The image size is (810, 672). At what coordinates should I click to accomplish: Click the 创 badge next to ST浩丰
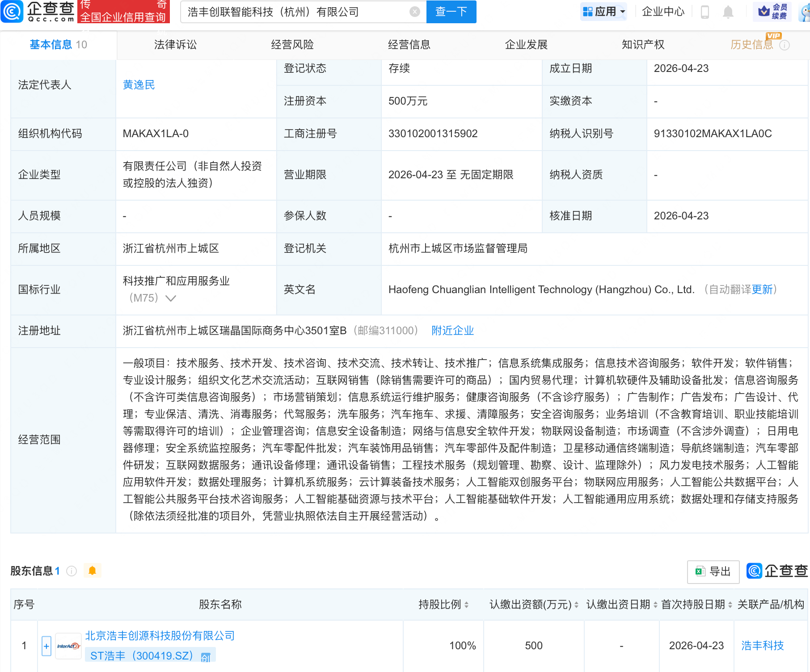click(x=205, y=657)
